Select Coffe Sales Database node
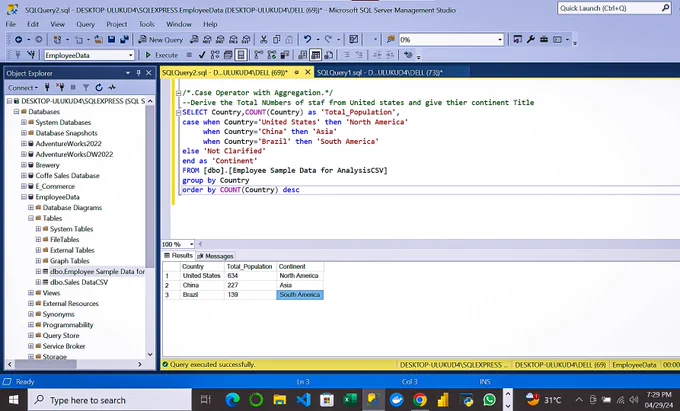The image size is (680, 411). [67, 176]
